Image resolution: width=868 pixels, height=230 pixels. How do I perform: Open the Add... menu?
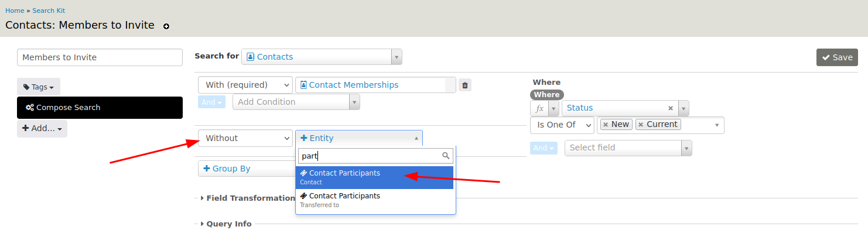pyautogui.click(x=42, y=129)
